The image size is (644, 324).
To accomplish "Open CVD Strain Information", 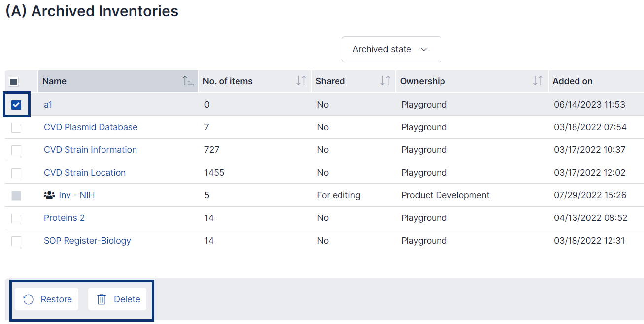I will 90,150.
